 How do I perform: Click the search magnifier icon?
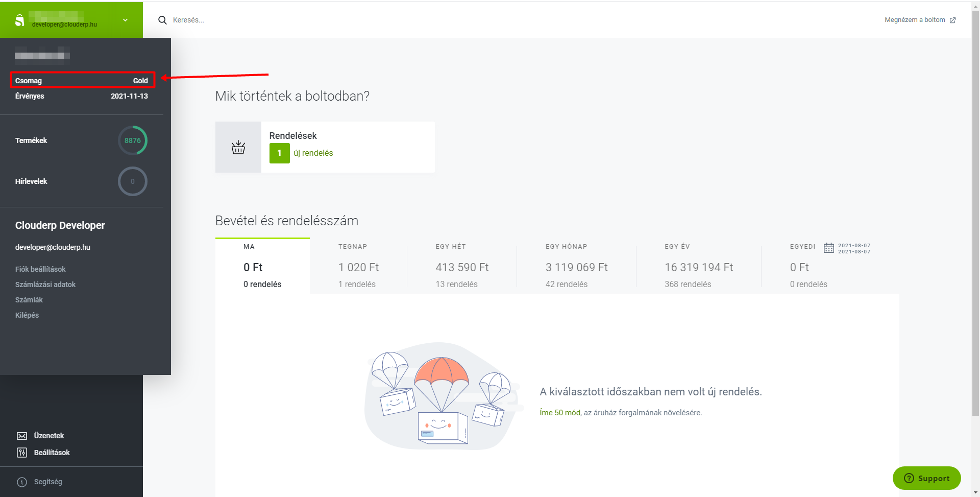162,20
